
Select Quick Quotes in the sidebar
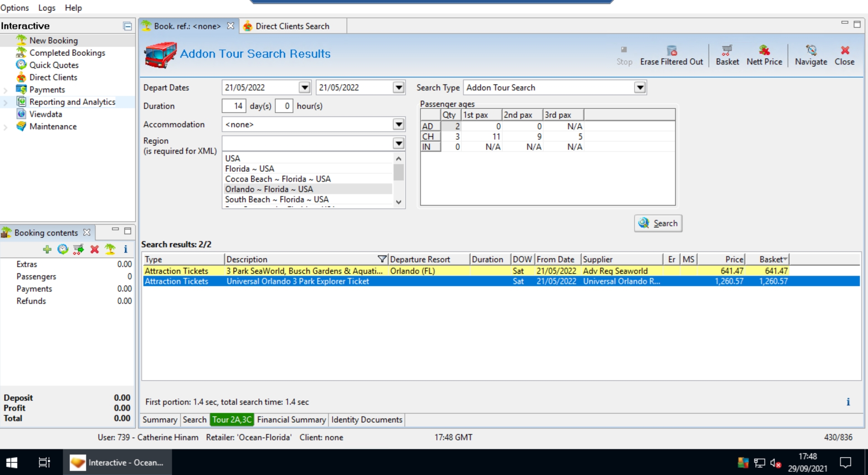point(54,65)
